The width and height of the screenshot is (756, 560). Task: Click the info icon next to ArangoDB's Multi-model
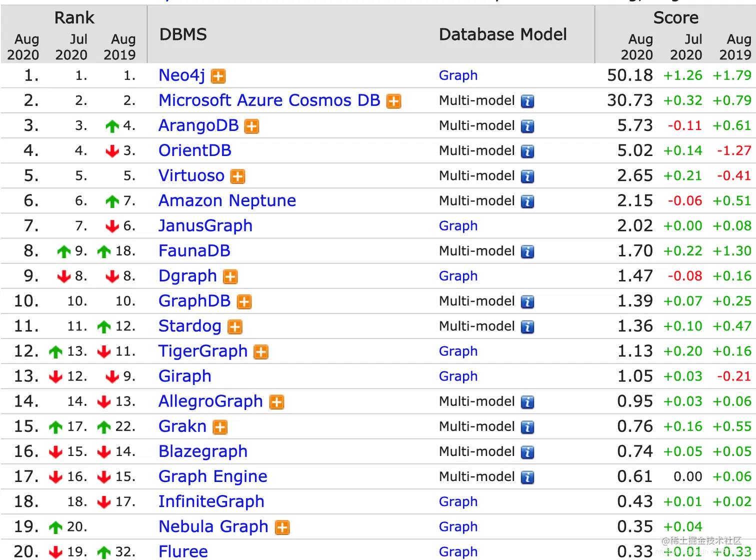[x=527, y=126]
